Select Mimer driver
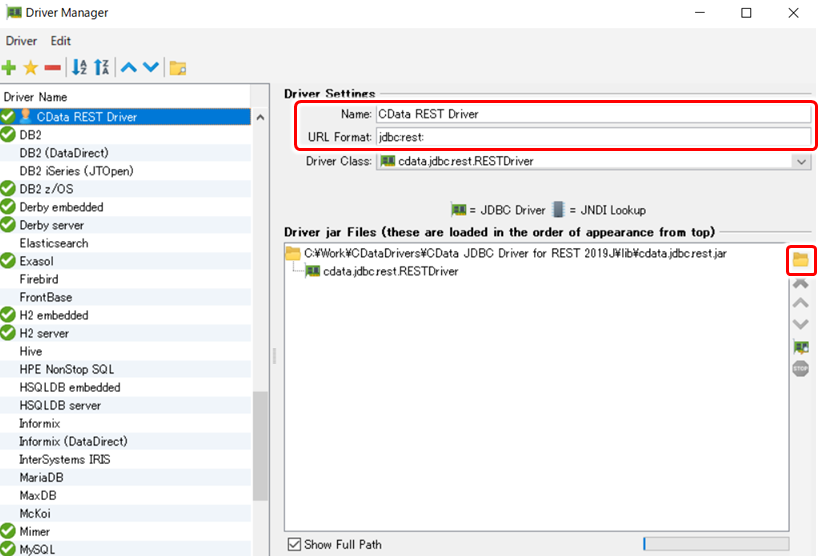The image size is (825, 556). pos(125,531)
